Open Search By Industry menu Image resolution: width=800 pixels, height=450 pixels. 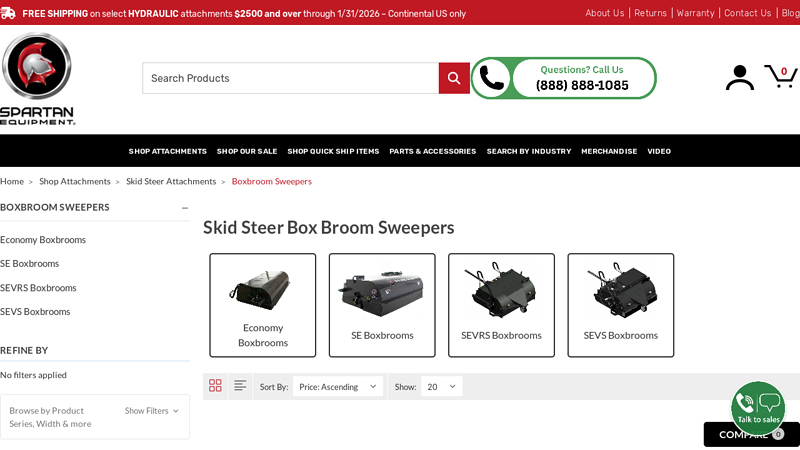529,152
